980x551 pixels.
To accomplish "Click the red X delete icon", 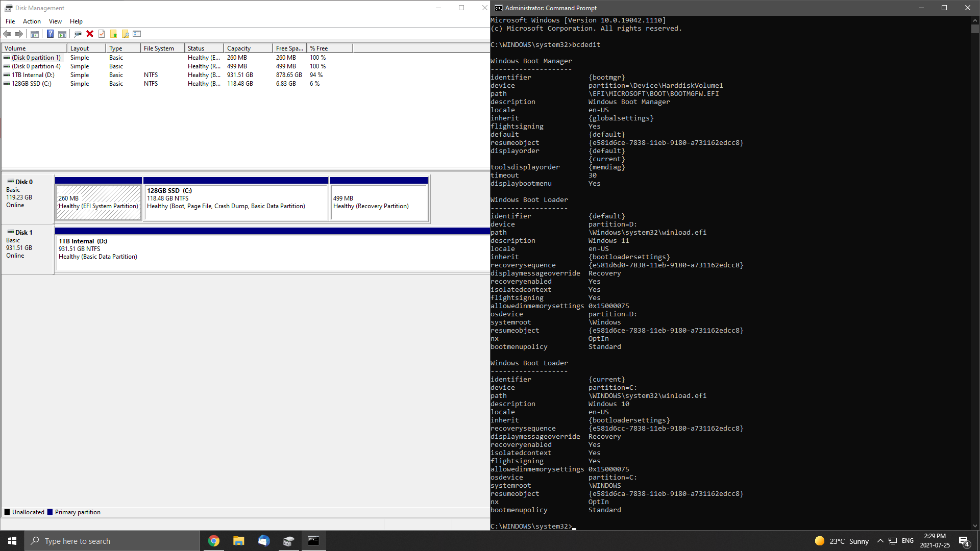I will pyautogui.click(x=90, y=34).
